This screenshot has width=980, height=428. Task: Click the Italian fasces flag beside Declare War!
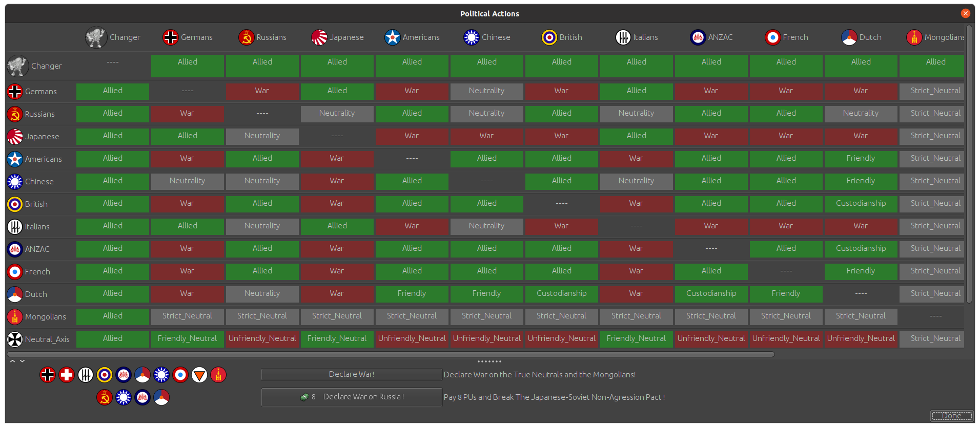coord(86,375)
